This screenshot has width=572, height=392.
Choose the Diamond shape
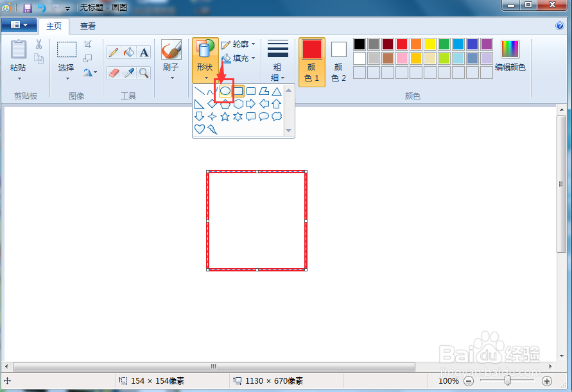212,104
